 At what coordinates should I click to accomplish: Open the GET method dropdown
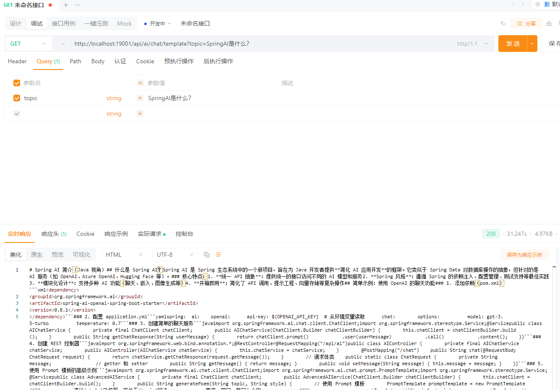pos(28,44)
